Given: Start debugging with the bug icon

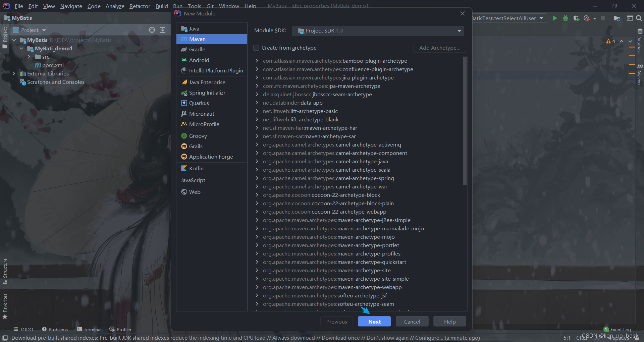Looking at the screenshot, I should pyautogui.click(x=566, y=18).
